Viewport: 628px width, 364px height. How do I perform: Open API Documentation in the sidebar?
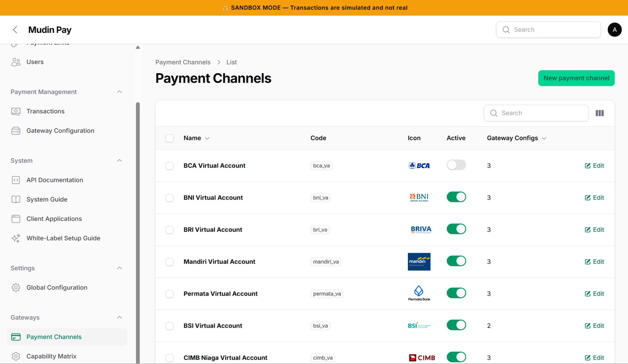pos(67,180)
